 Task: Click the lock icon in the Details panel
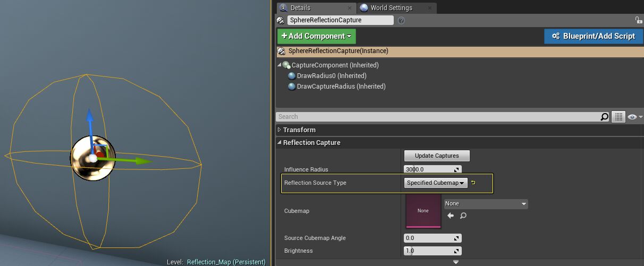638,20
